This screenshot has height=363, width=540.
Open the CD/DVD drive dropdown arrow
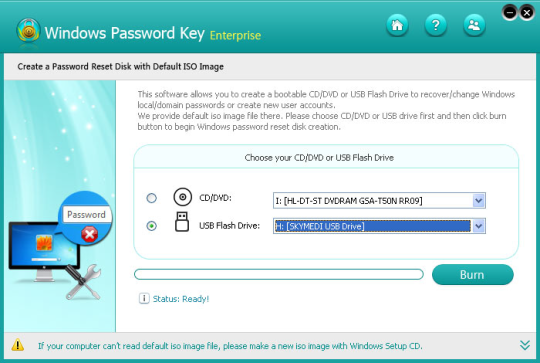pyautogui.click(x=479, y=200)
